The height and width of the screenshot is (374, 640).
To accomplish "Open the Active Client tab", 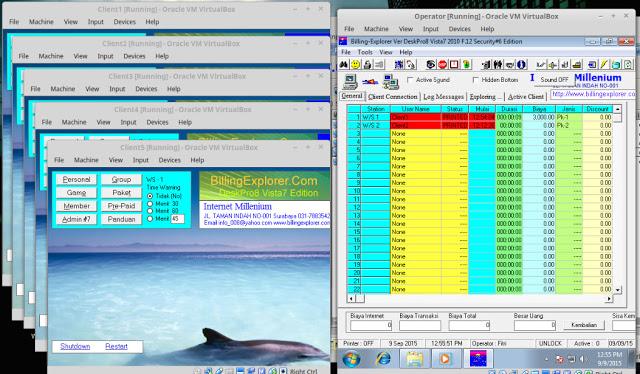I will [525, 97].
